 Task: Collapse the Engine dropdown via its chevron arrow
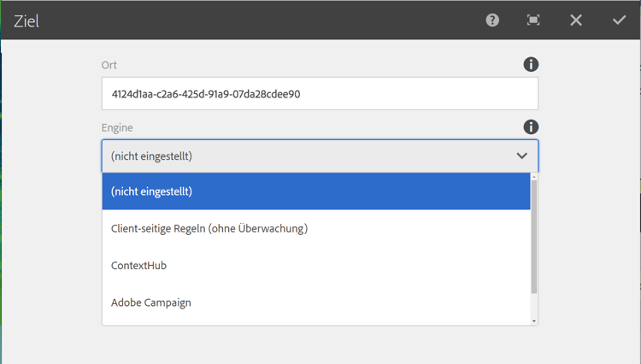522,156
